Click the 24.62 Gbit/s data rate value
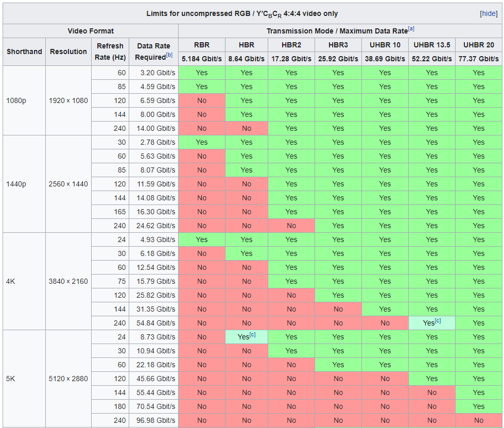 tap(156, 226)
